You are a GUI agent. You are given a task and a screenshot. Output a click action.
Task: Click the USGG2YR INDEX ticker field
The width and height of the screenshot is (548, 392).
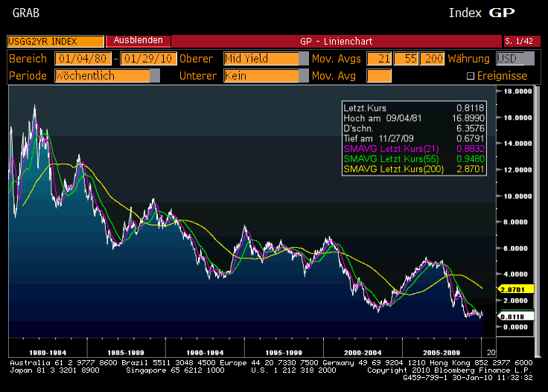[56, 41]
